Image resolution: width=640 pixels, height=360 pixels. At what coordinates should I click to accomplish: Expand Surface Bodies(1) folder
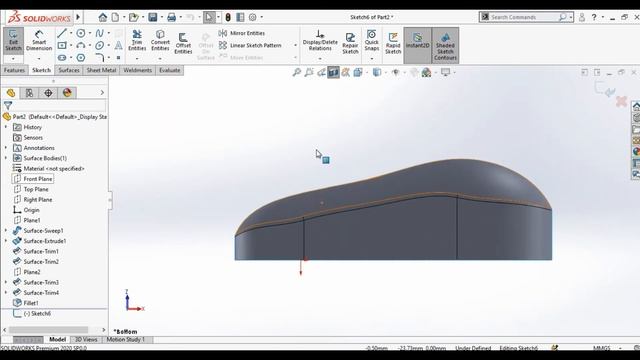point(6,158)
